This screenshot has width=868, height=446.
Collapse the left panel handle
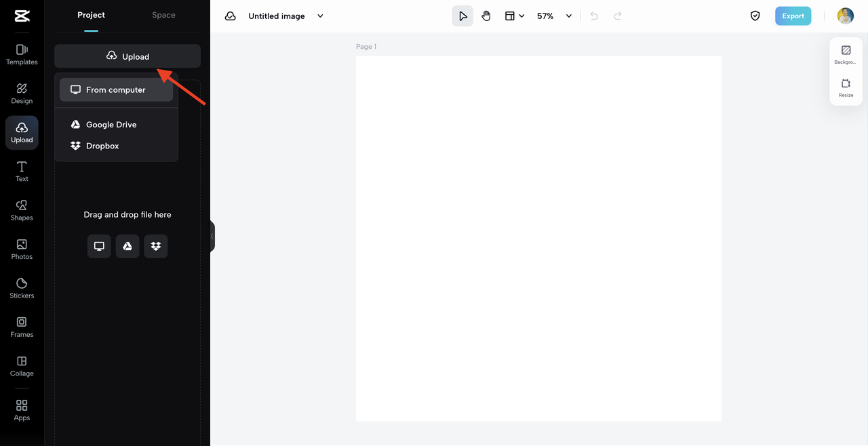coord(212,236)
